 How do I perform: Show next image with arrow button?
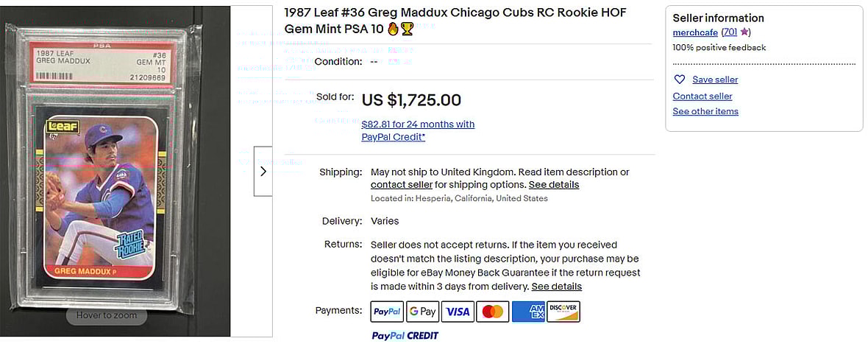pyautogui.click(x=263, y=172)
